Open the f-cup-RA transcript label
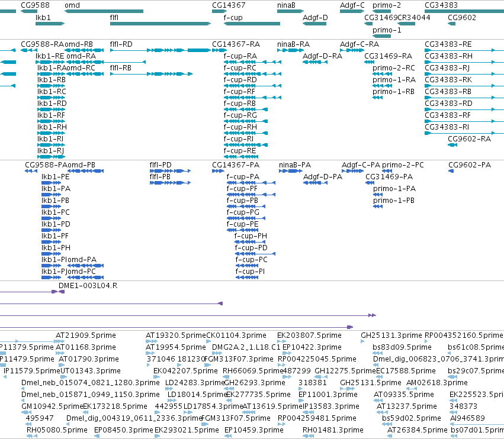Viewport: 504px width, 439px height. tap(240, 56)
